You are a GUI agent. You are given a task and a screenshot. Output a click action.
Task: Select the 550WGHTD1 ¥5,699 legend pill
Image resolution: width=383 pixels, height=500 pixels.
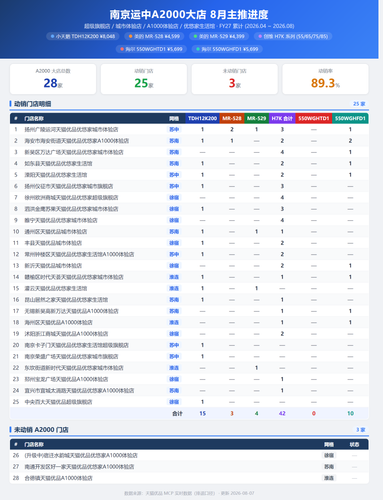(151, 49)
